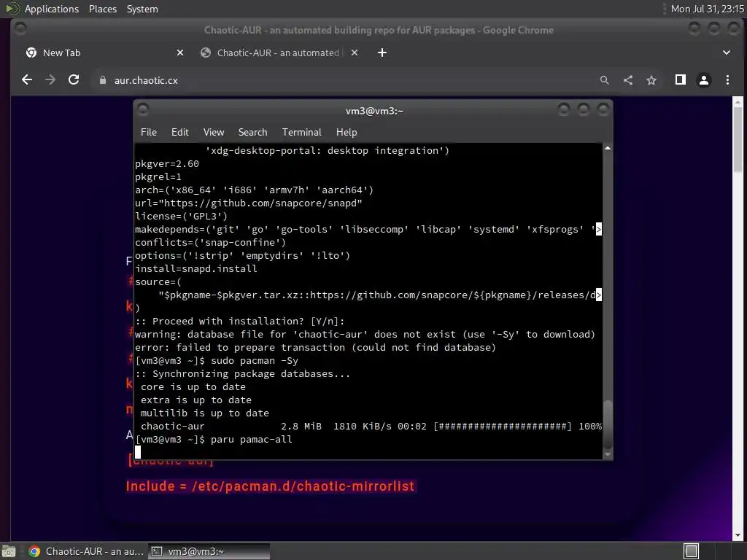
Task: Click the chaotic-aur download progress line
Action: coord(371,426)
